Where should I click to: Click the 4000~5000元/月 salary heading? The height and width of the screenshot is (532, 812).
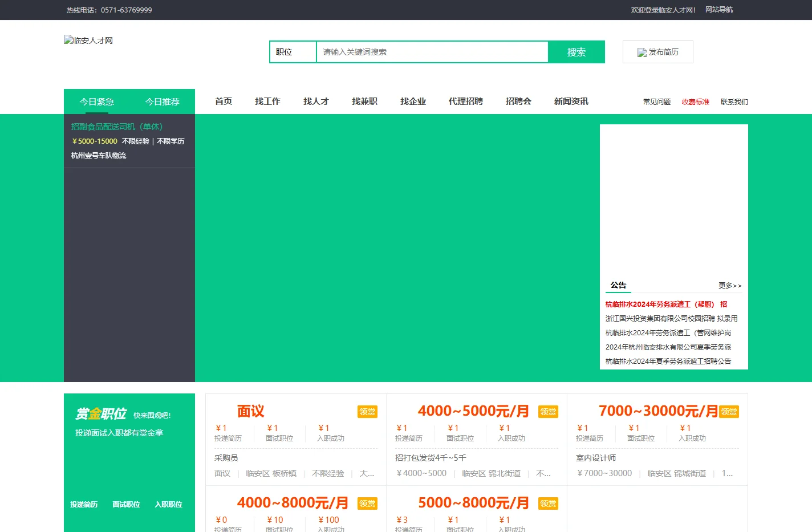click(x=473, y=411)
